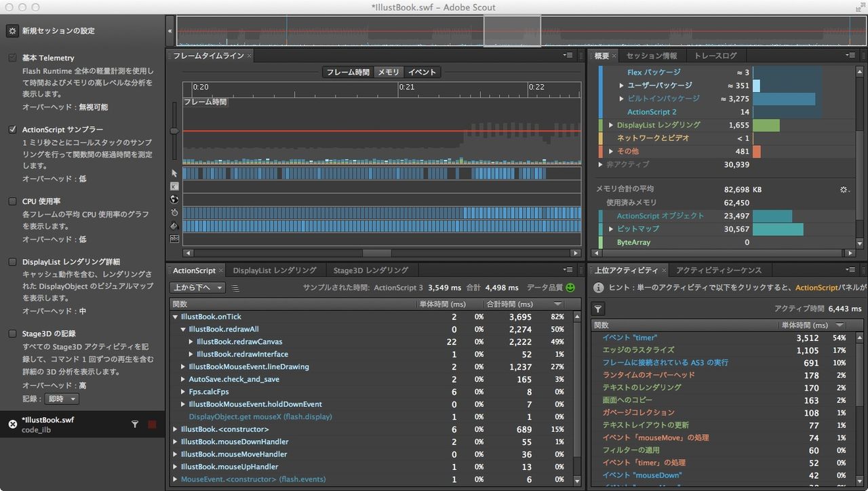868x491 pixels.
Task: Expand the 非アクティブ row
Action: click(x=600, y=165)
